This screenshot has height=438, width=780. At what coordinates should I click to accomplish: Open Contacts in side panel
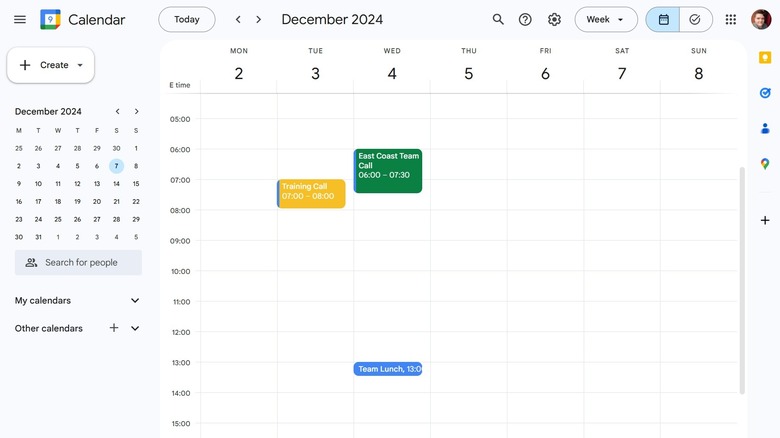(x=765, y=128)
